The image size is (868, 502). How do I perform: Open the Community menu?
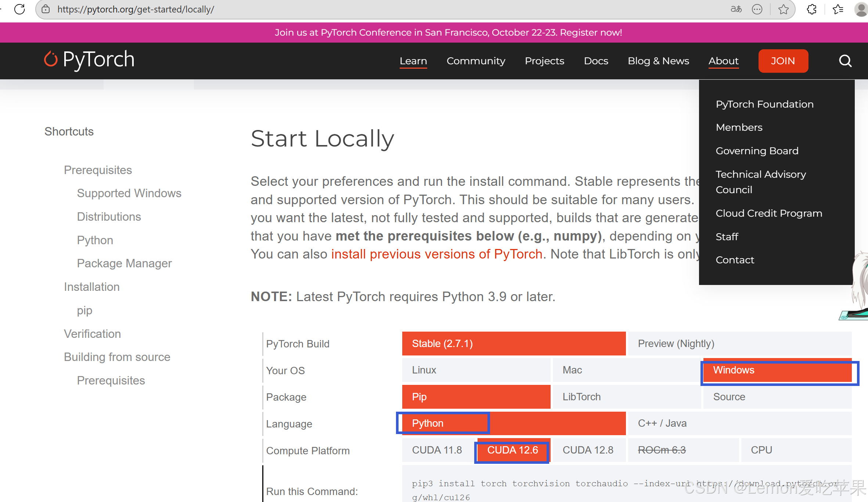coord(476,61)
